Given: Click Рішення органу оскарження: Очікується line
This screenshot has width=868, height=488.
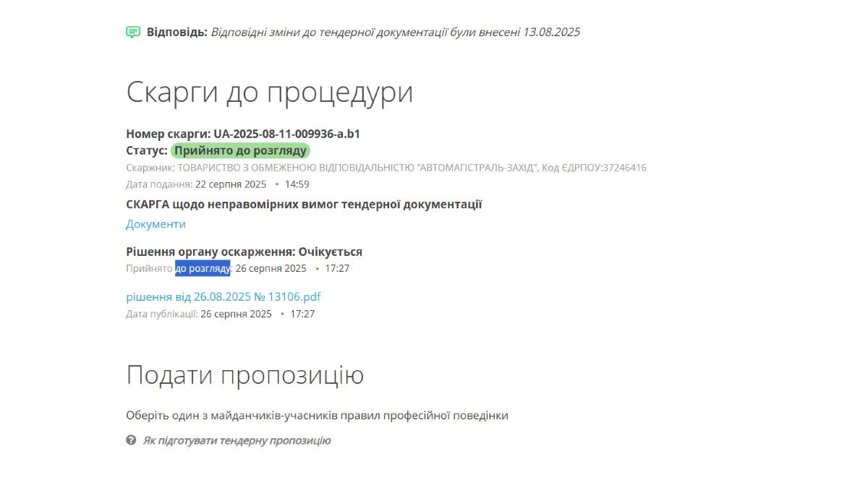Looking at the screenshot, I should 244,252.
